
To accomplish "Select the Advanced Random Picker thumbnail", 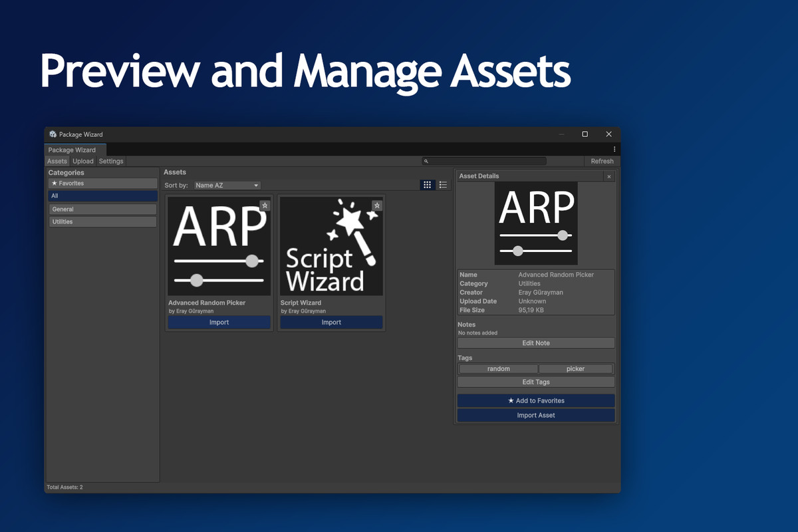I will click(x=219, y=247).
